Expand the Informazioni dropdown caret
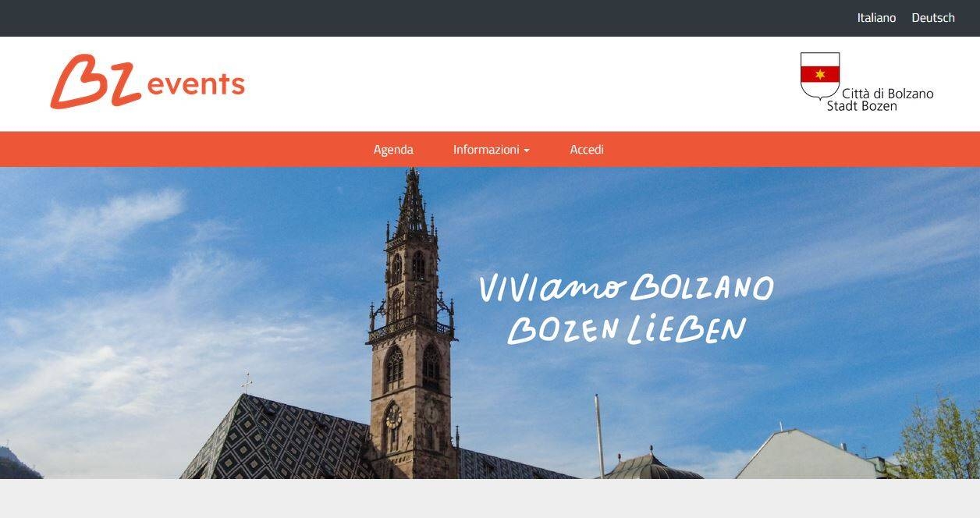The width and height of the screenshot is (980, 518). click(x=527, y=151)
